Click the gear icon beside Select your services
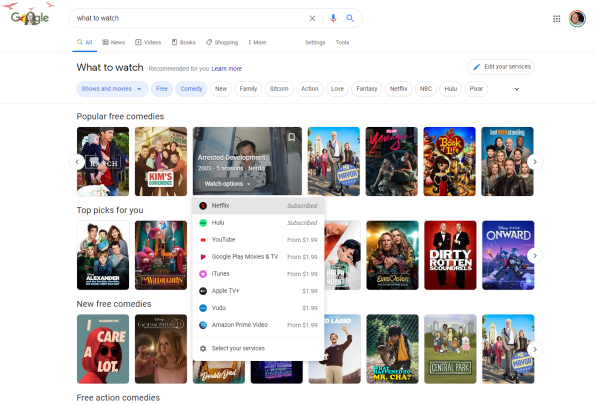The height and width of the screenshot is (404, 596). (x=203, y=349)
